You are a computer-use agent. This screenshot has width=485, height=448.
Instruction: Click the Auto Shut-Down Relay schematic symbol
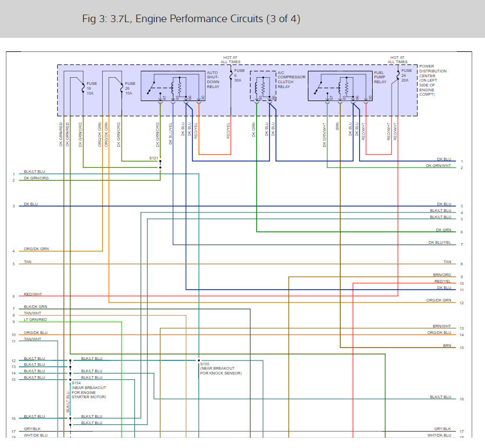[173, 86]
